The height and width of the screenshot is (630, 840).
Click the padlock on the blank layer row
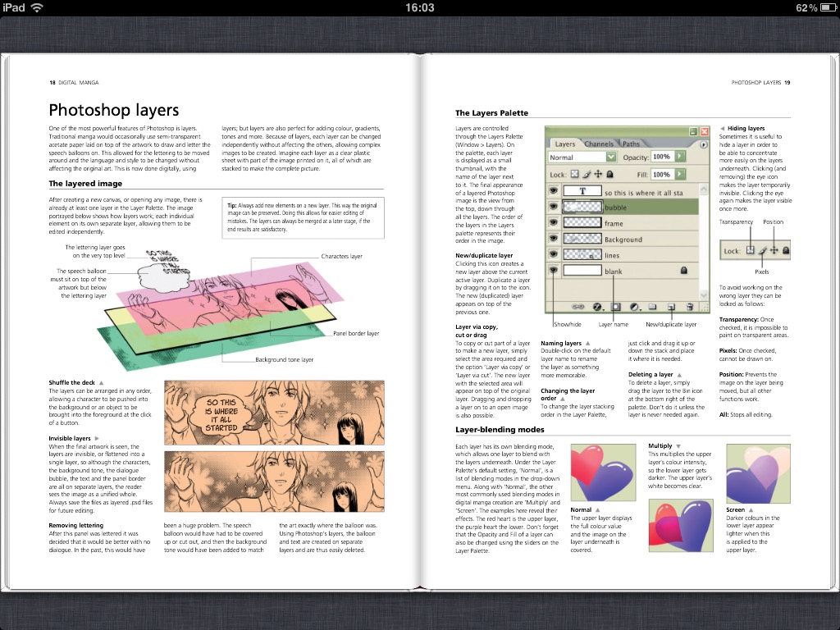tap(683, 271)
